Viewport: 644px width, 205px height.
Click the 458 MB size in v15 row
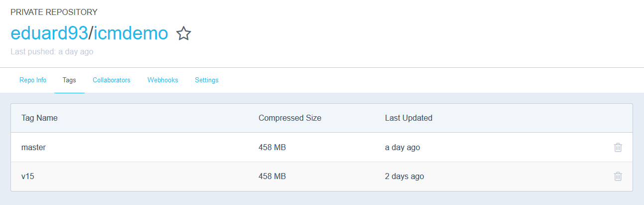click(272, 177)
